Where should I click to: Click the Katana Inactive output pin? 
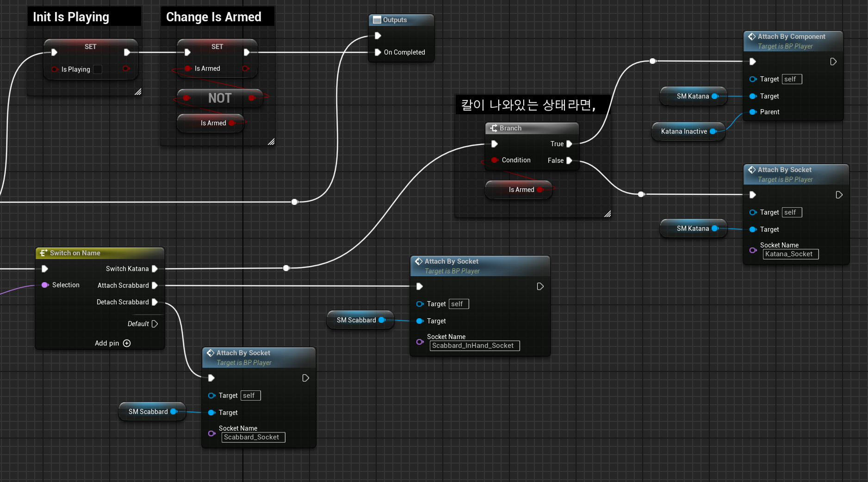pyautogui.click(x=713, y=131)
